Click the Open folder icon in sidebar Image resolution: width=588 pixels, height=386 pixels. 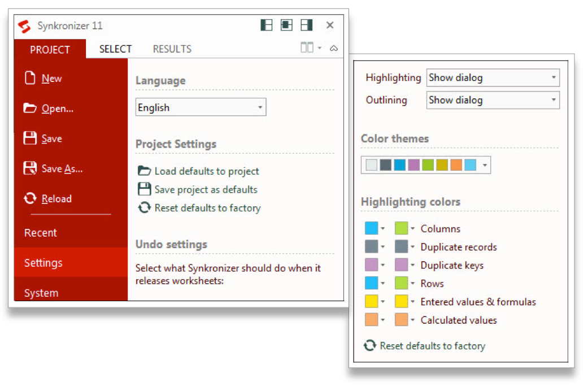(30, 108)
